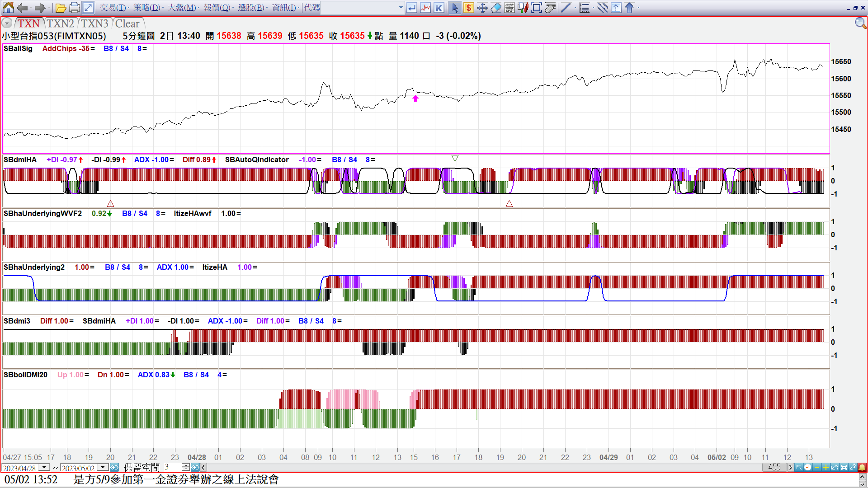Open the candlestick chart type icon
Viewport: 868px width, 488px height.
tap(523, 8)
